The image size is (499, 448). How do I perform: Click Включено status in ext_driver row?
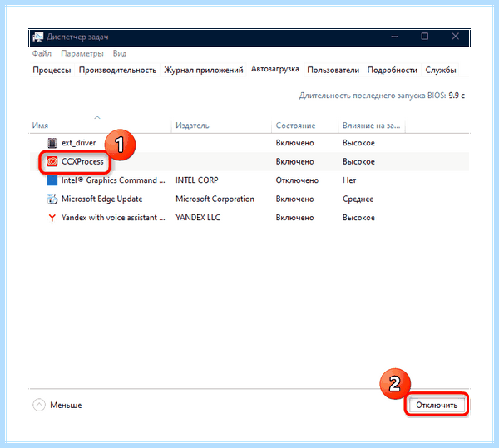tap(294, 143)
